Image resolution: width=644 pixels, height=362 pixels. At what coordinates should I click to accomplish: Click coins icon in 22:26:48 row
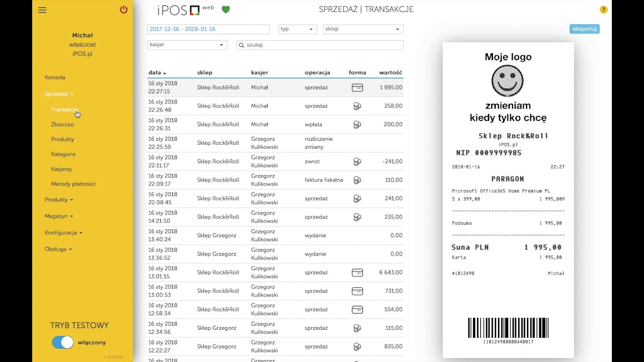coord(357,106)
